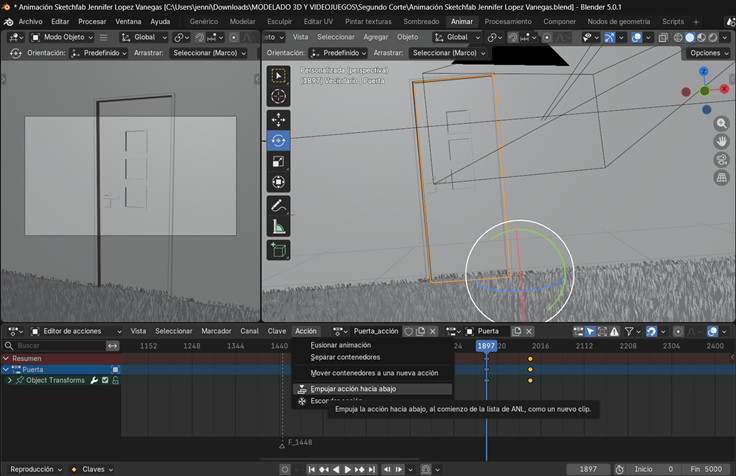Screen dimensions: 736x476
Task: Switch to orthographic grid view icon
Action: [721, 177]
